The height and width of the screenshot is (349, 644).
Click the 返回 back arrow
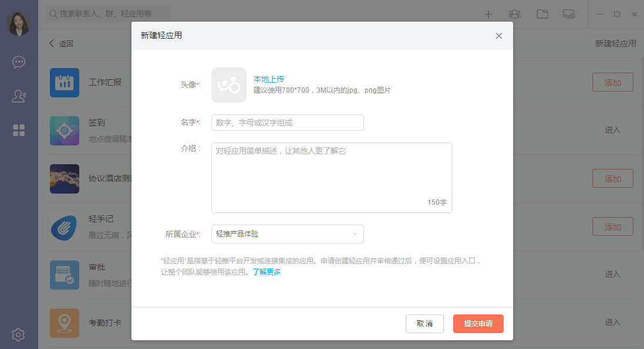pos(58,43)
